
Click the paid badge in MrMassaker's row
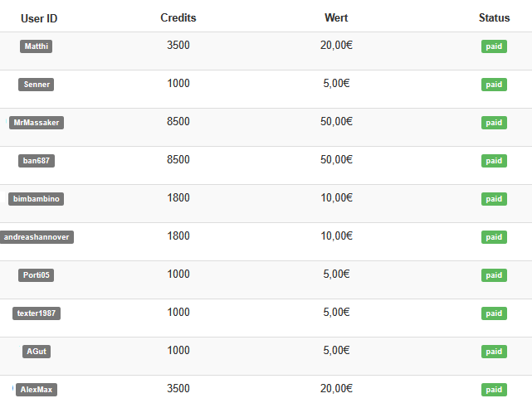tap(494, 123)
